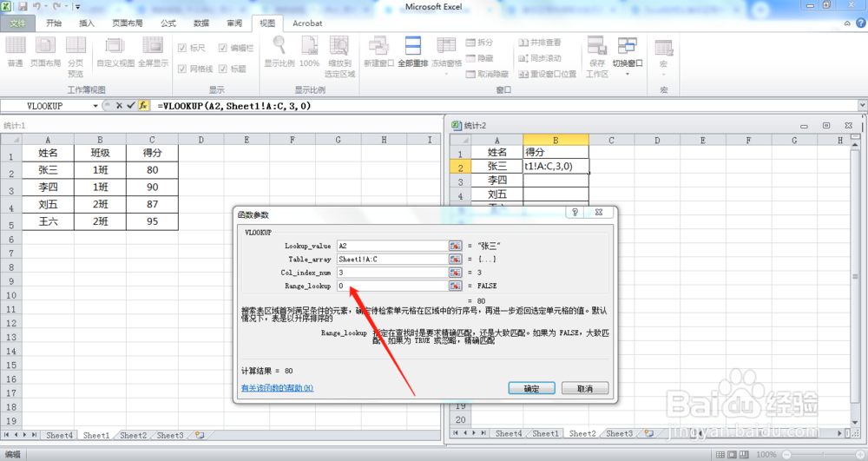
Task: Click the 100% zoom ribbon button
Action: (310, 51)
